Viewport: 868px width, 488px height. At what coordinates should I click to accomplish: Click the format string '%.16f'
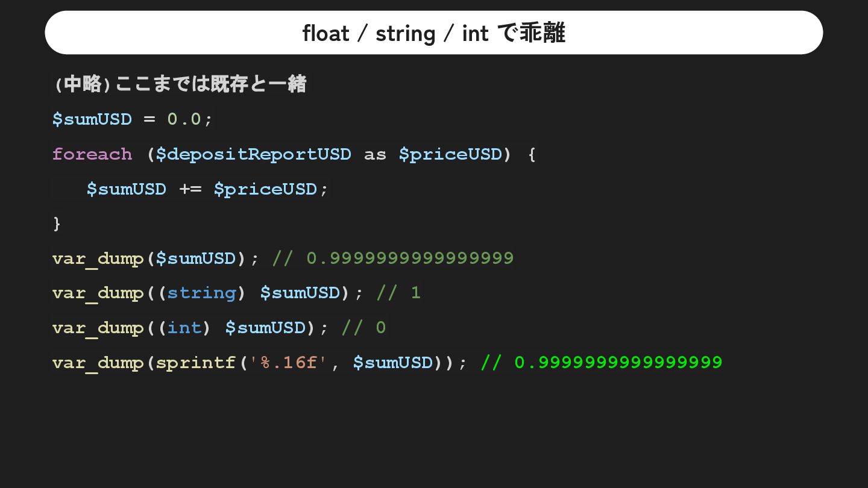(289, 363)
